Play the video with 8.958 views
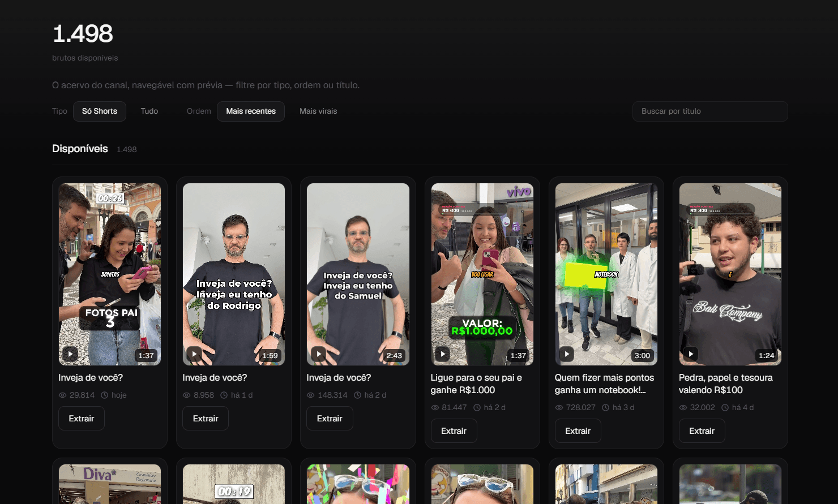Image resolution: width=838 pixels, height=504 pixels. [194, 354]
